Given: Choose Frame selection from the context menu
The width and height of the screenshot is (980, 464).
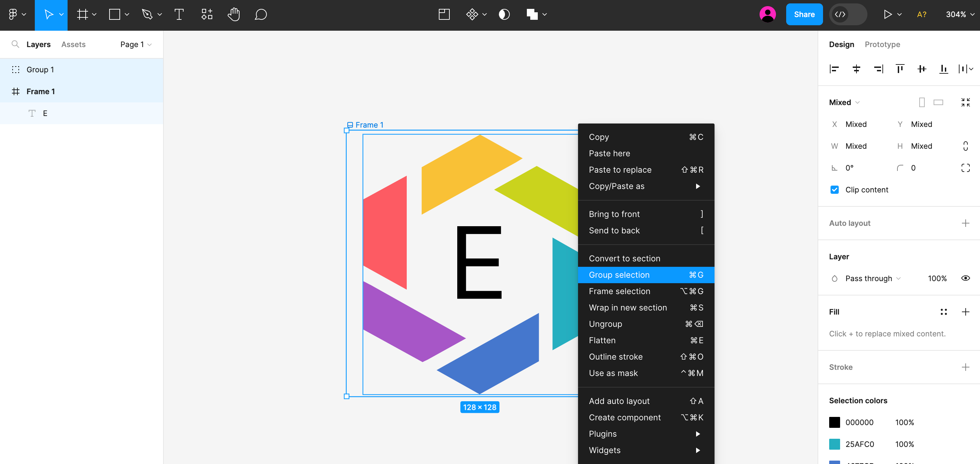Looking at the screenshot, I should tap(619, 291).
